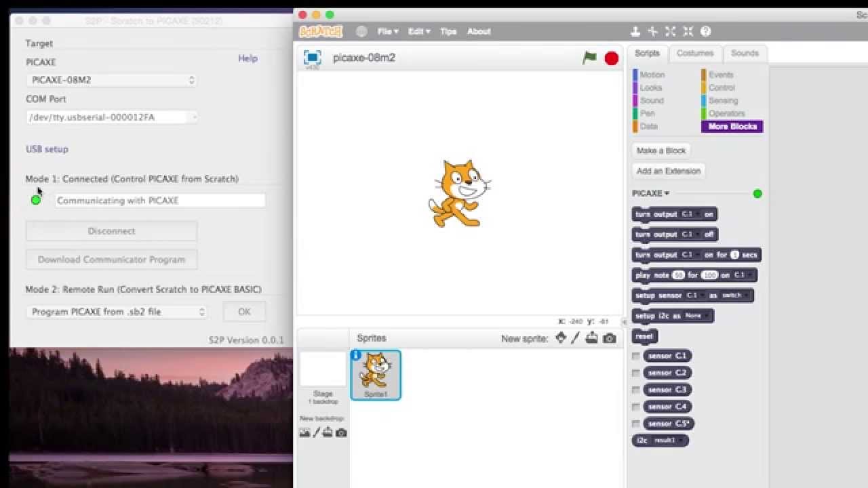Click Download Communicator Program button
The width and height of the screenshot is (868, 488).
[x=112, y=260]
